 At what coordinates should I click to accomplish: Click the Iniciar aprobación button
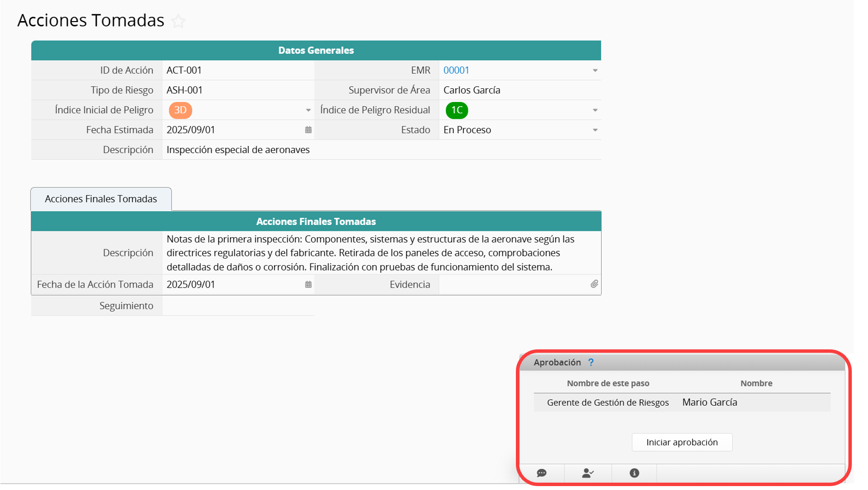click(x=682, y=442)
